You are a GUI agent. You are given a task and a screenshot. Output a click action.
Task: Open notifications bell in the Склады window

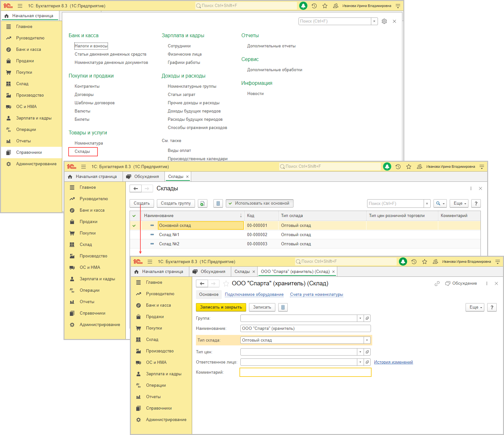coord(387,167)
